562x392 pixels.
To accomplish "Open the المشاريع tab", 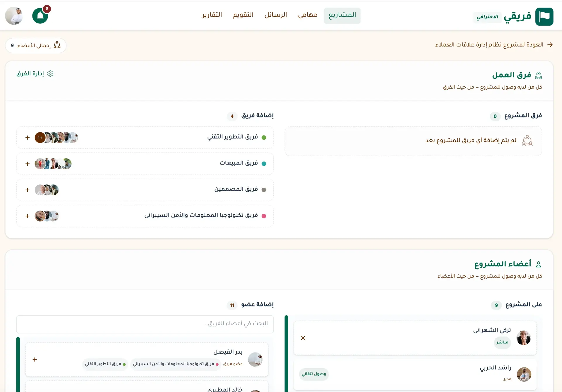I will [x=342, y=15].
